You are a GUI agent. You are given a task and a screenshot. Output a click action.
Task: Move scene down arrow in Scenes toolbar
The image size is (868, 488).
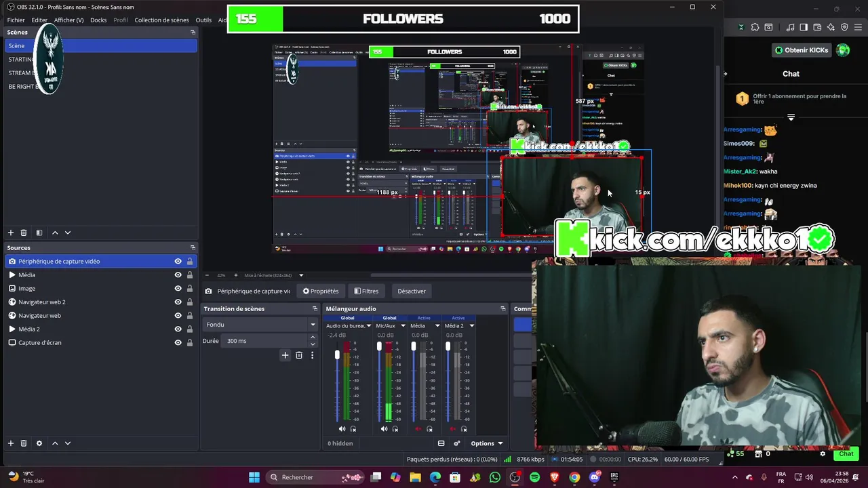click(x=67, y=232)
